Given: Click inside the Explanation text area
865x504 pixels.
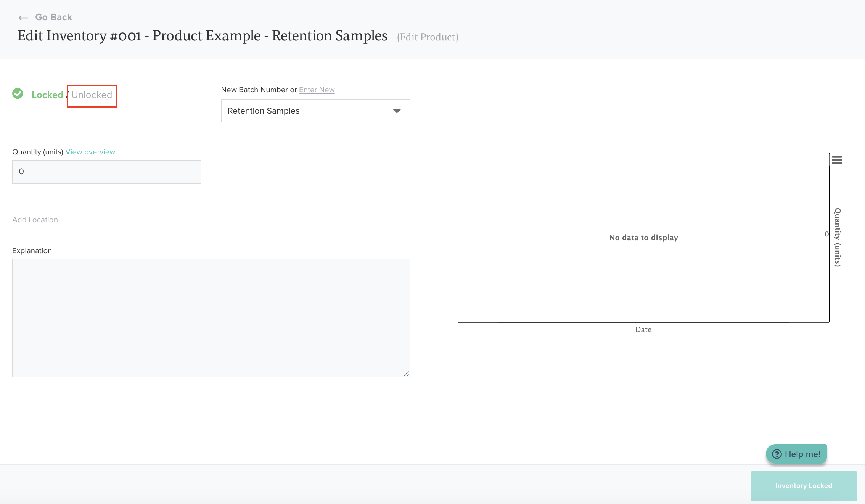Looking at the screenshot, I should tap(211, 318).
